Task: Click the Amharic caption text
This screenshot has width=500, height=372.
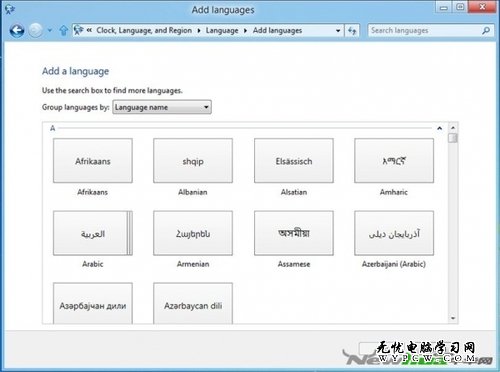Action: click(394, 192)
